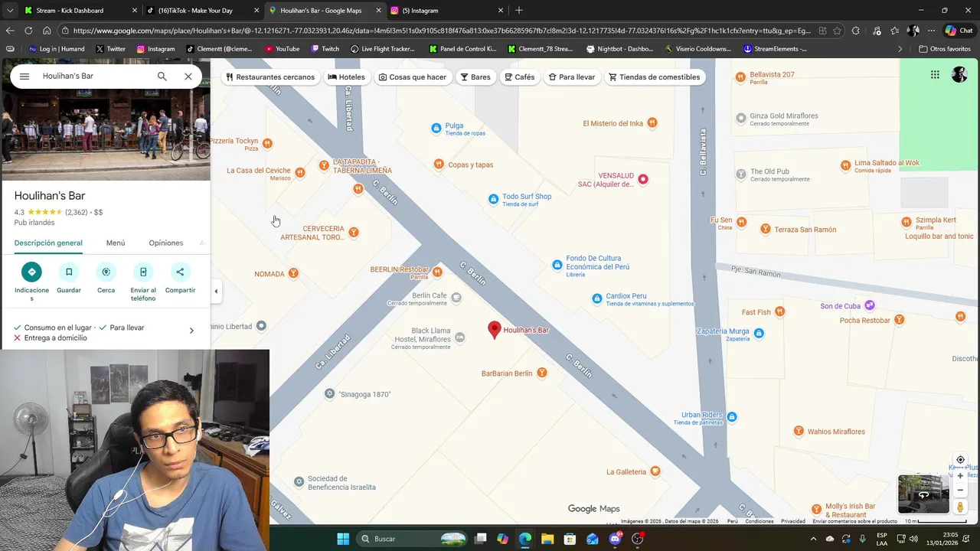Viewport: 980px width, 551px height.
Task: Click the Guardar bookmark icon
Action: coord(69,272)
